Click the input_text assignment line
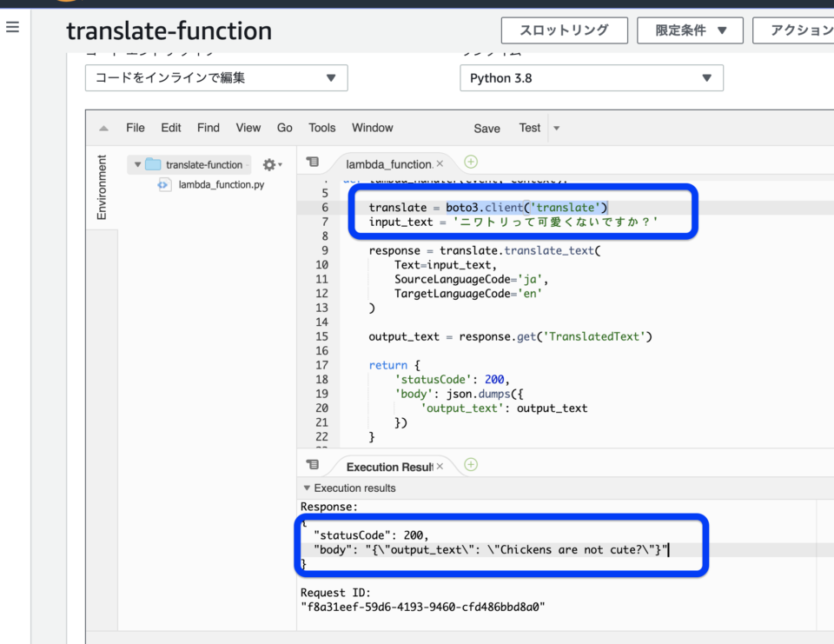Screen dimensions: 834x644 (513, 222)
